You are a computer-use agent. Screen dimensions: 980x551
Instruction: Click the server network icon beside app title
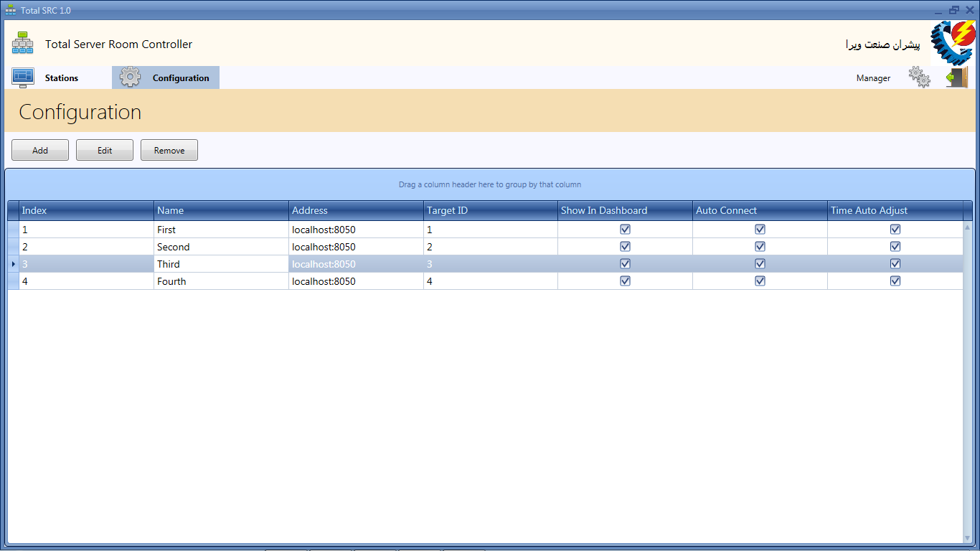click(x=22, y=44)
